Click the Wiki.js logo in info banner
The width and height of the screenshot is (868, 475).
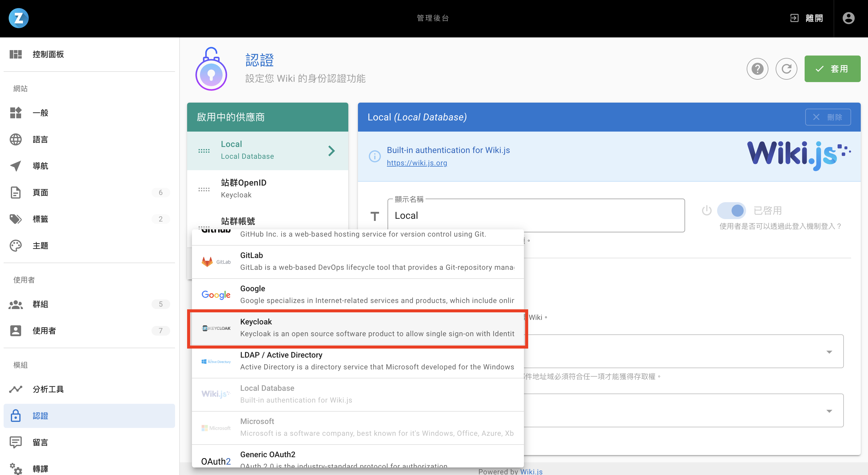click(x=799, y=156)
